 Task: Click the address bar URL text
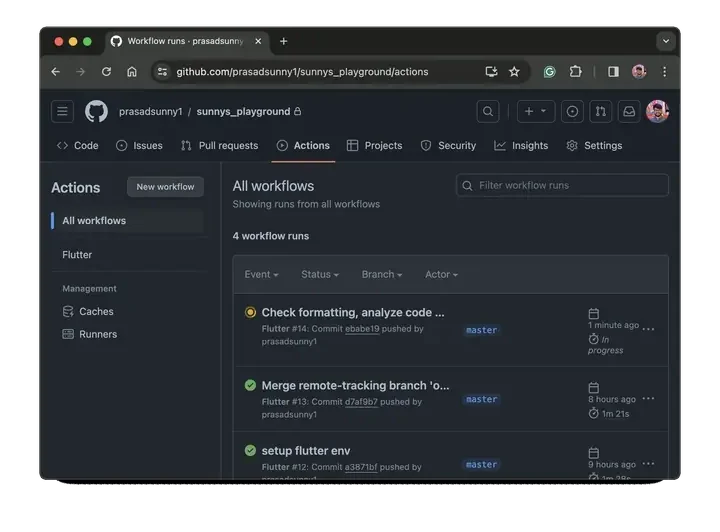click(302, 72)
